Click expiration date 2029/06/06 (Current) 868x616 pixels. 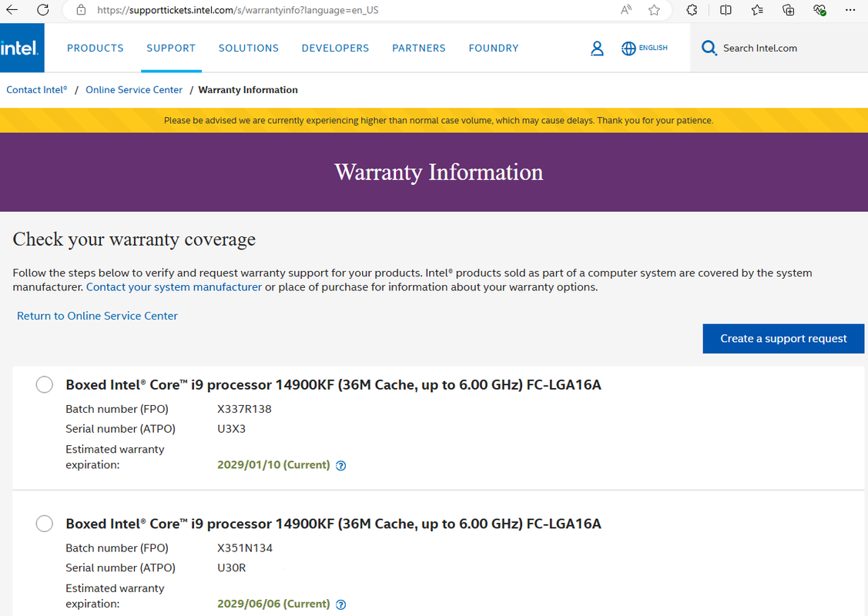(273, 604)
